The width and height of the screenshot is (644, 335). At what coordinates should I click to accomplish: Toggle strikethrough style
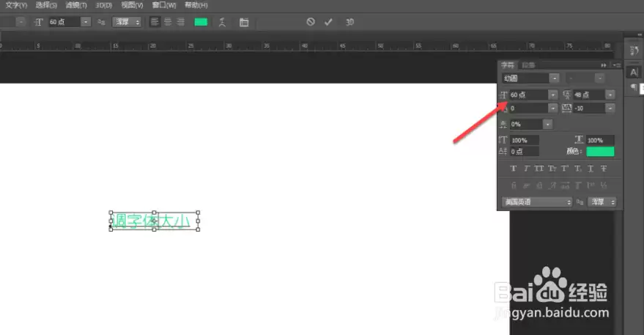pos(604,169)
